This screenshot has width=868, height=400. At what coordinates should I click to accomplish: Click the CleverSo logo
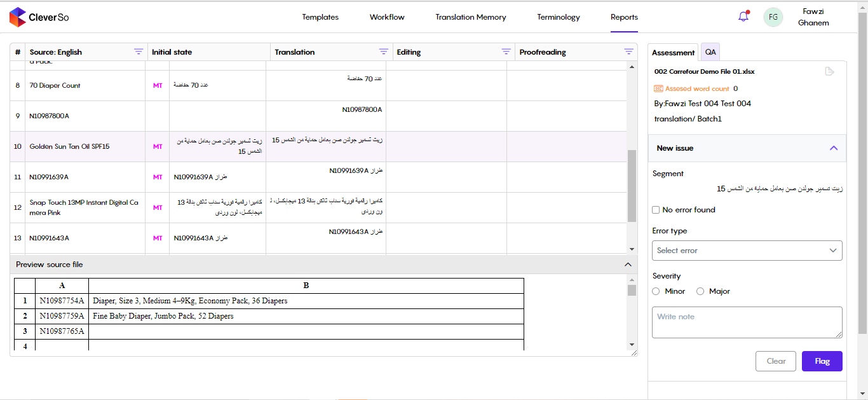[x=39, y=17]
